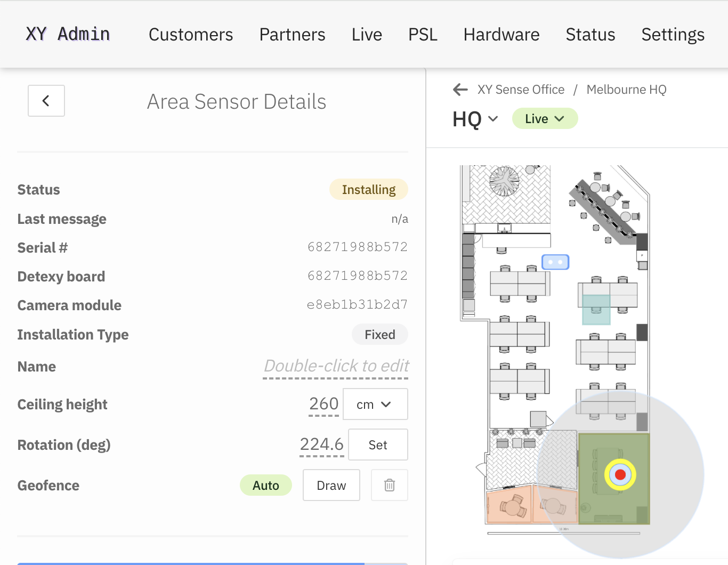The height and width of the screenshot is (565, 728).
Task: Open the Hardware menu
Action: pyautogui.click(x=501, y=35)
